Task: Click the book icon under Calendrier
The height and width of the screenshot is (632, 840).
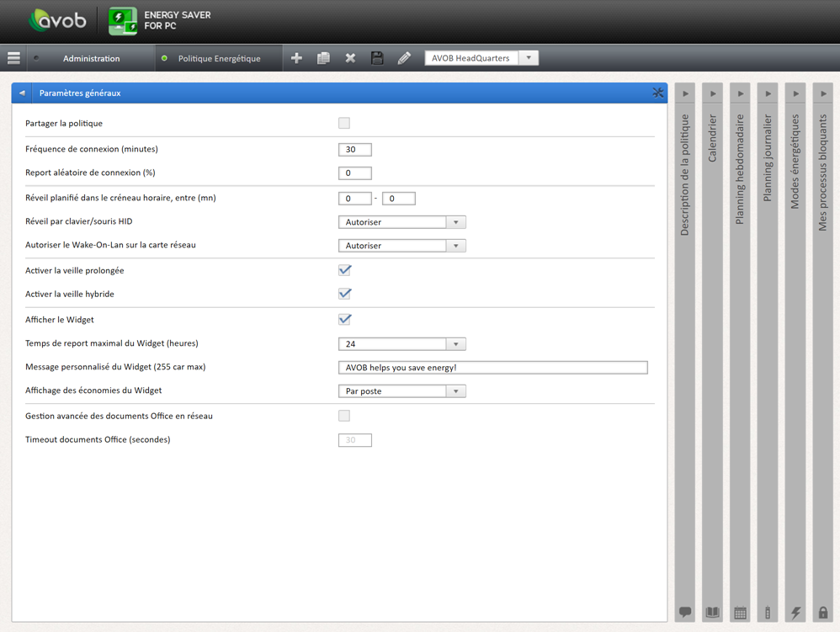Action: pos(713,612)
